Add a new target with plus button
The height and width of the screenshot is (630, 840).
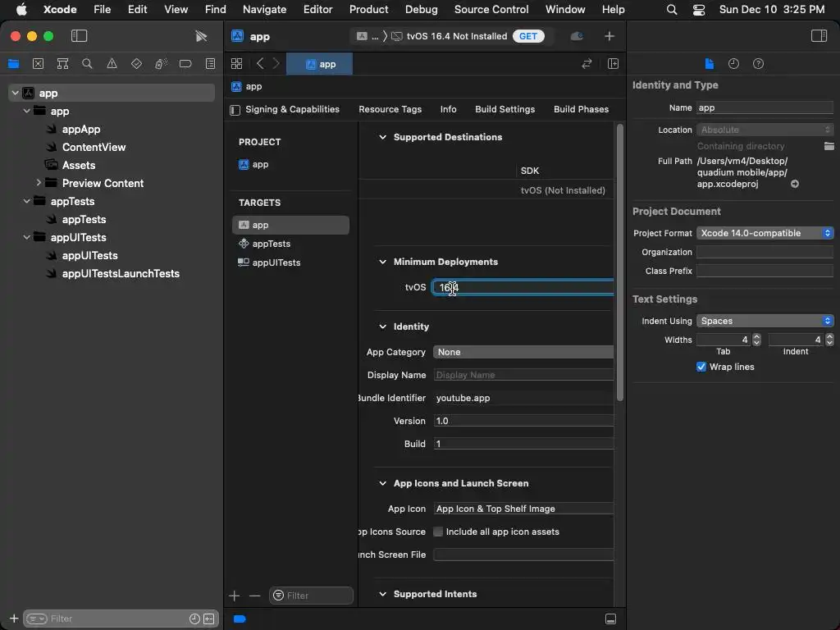(x=234, y=596)
